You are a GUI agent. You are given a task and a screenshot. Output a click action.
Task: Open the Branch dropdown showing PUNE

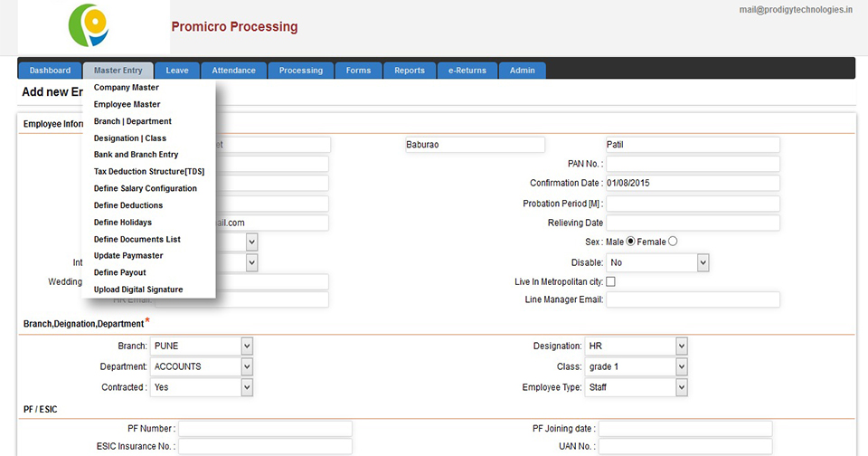(202, 347)
